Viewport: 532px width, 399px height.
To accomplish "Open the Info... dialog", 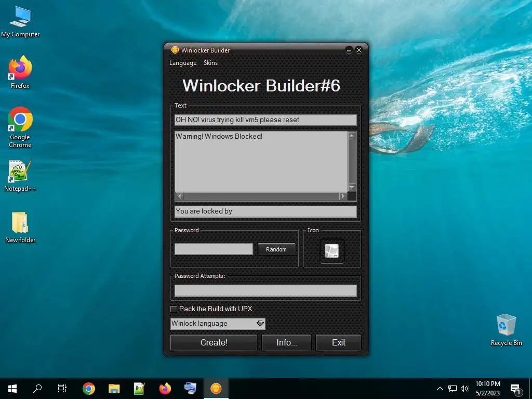I will coord(286,343).
